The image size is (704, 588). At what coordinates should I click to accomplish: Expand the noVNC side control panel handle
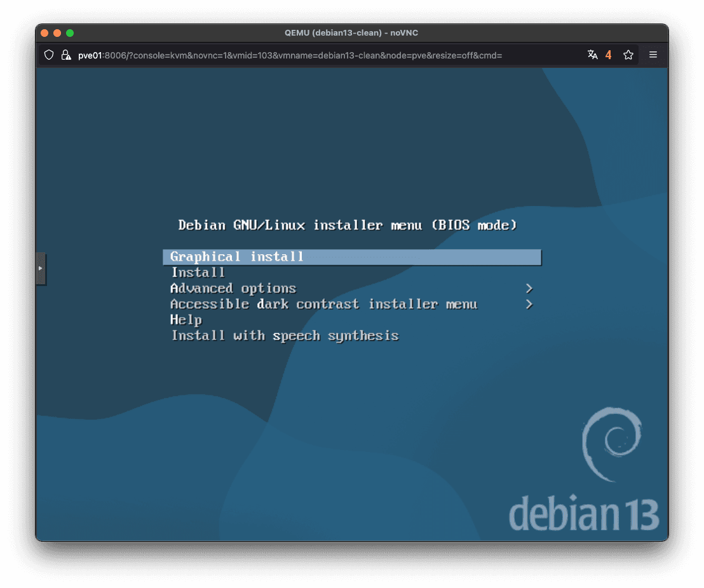[41, 269]
